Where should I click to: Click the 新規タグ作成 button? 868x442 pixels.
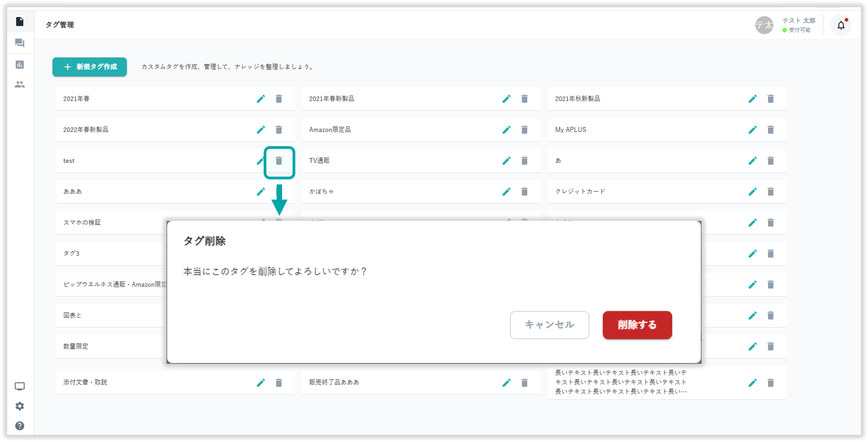90,67
